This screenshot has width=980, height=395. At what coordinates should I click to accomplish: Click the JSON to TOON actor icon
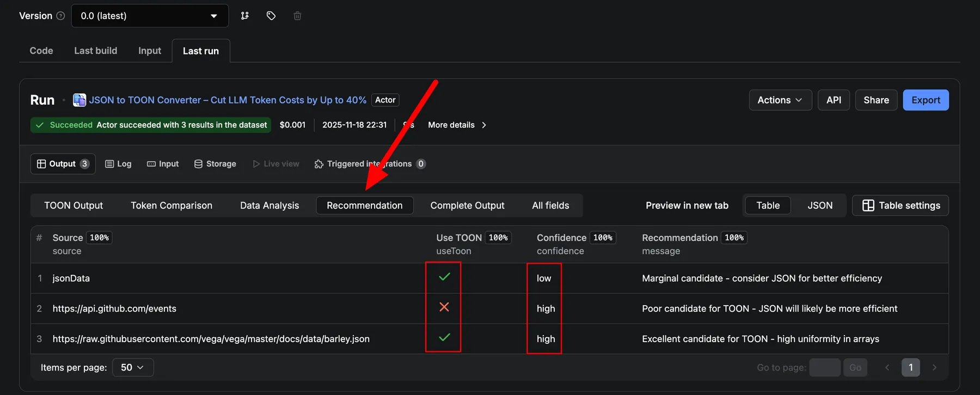(x=79, y=100)
